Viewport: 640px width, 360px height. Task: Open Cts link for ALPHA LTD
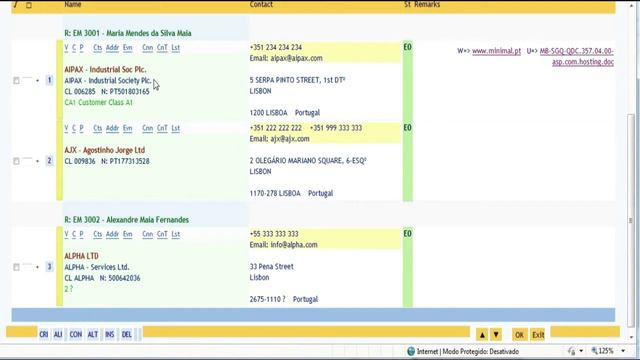click(98, 234)
